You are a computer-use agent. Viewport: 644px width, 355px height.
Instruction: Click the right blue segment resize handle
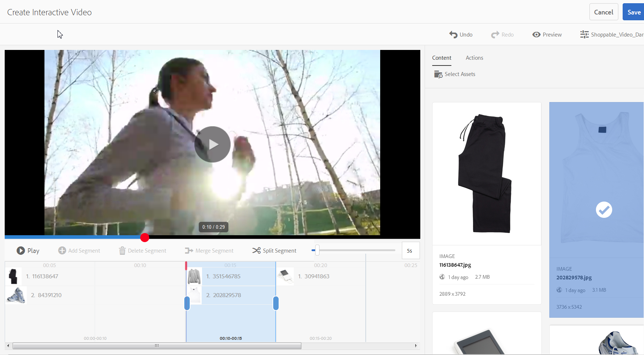[x=276, y=303]
